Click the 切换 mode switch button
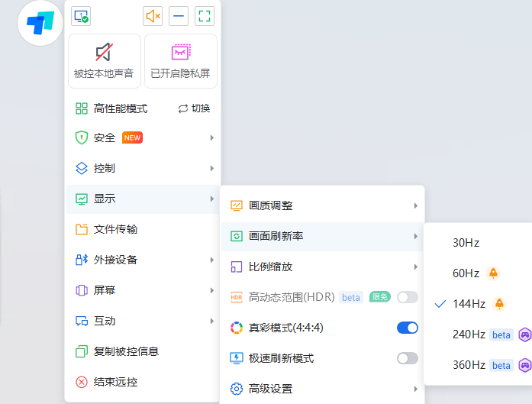This screenshot has width=532, height=404. point(194,108)
